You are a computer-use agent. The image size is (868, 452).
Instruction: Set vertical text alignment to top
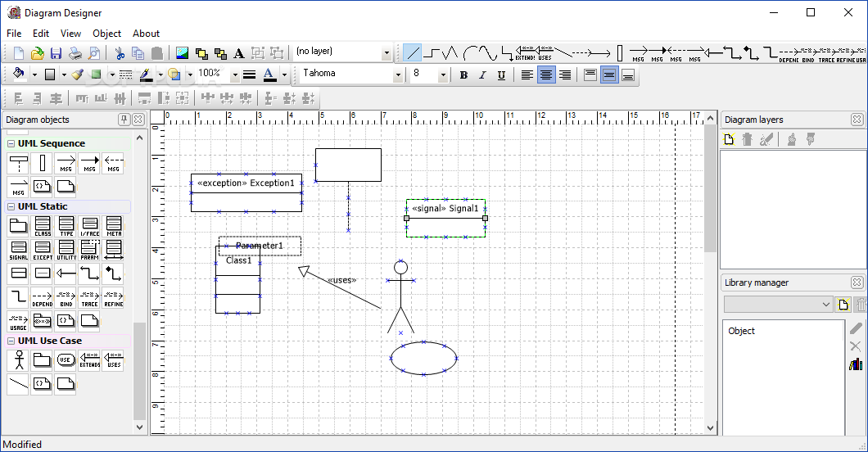[590, 75]
